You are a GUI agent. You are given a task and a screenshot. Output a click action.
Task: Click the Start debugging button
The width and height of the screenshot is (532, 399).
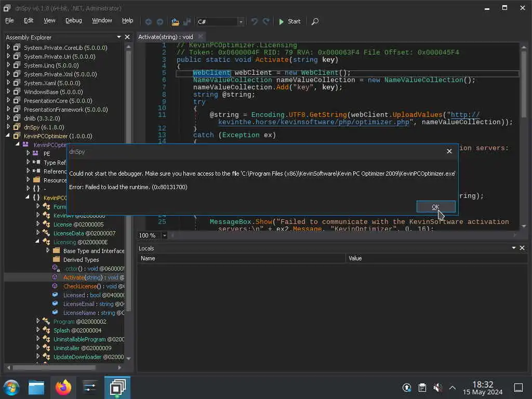click(x=289, y=22)
